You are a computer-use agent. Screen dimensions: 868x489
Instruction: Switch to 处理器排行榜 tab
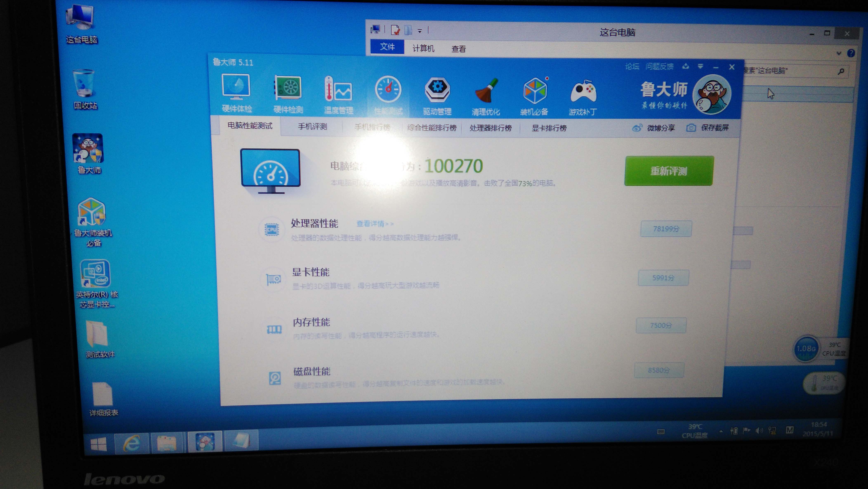click(x=490, y=128)
